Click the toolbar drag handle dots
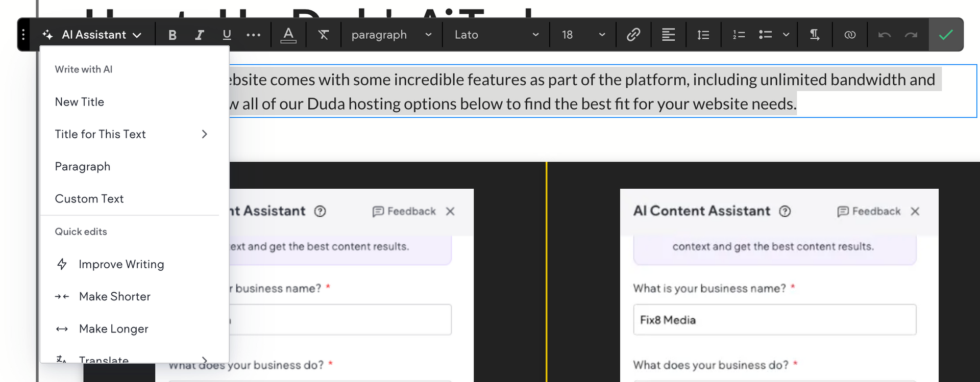The width and height of the screenshot is (980, 382). point(23,35)
